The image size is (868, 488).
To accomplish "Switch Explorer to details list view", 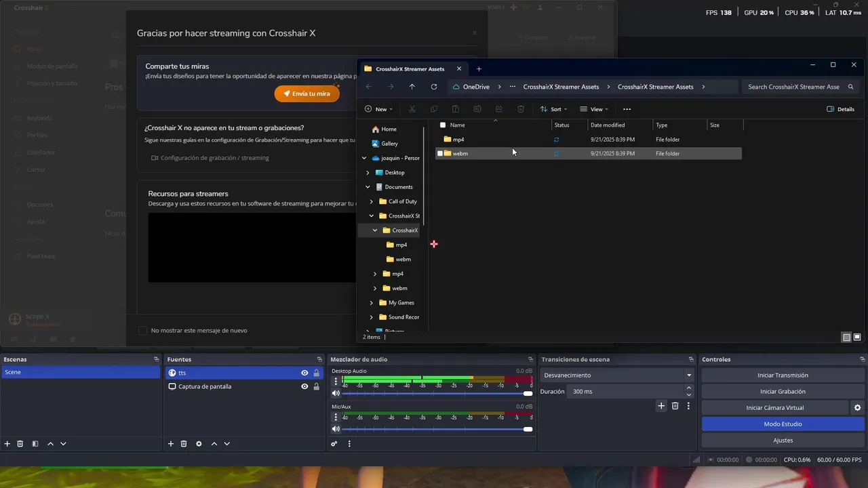I will [x=846, y=337].
